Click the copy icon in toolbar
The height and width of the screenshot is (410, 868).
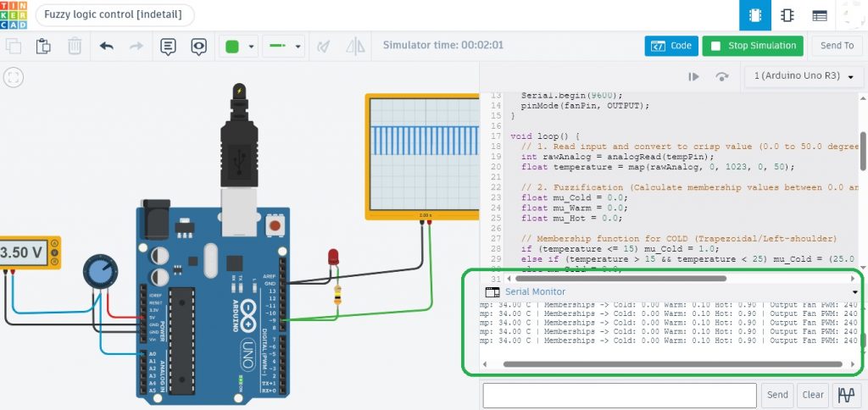[13, 46]
